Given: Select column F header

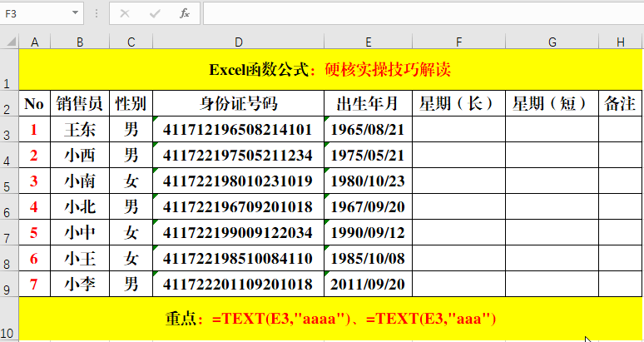Looking at the screenshot, I should click(x=458, y=42).
